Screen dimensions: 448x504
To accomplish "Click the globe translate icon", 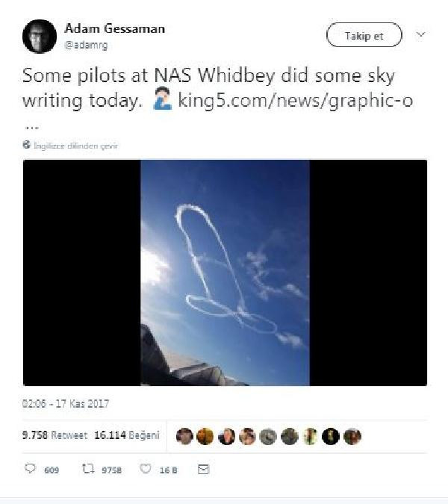I will click(x=27, y=145).
